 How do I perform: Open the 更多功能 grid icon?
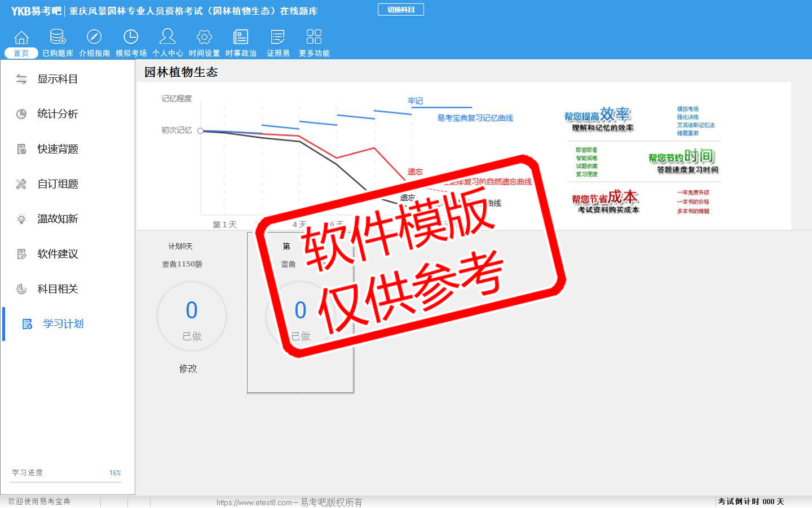coord(314,37)
